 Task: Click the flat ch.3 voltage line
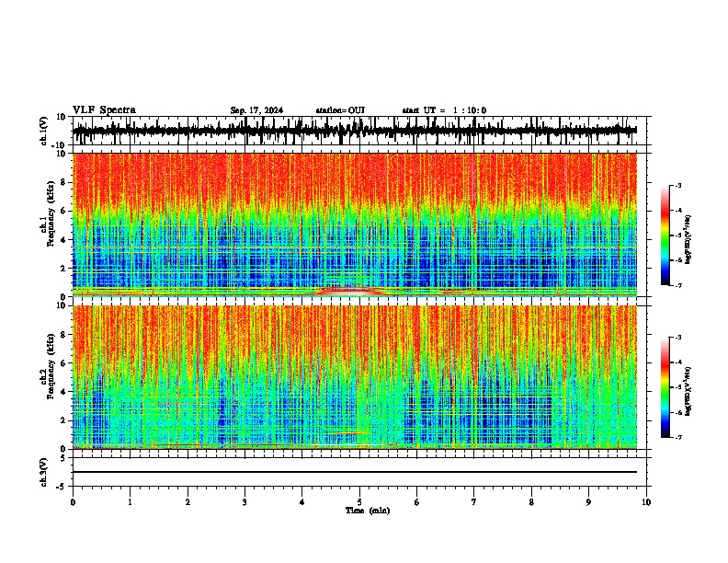(x=355, y=472)
